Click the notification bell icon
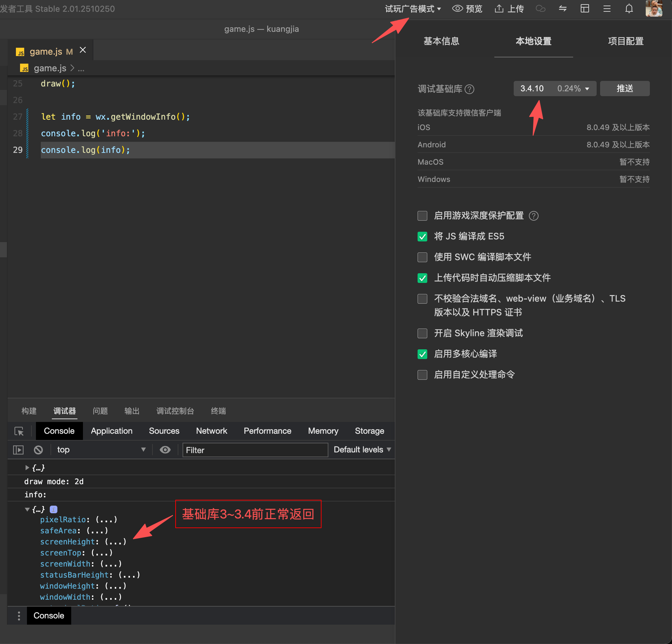This screenshot has width=672, height=644. pos(629,9)
